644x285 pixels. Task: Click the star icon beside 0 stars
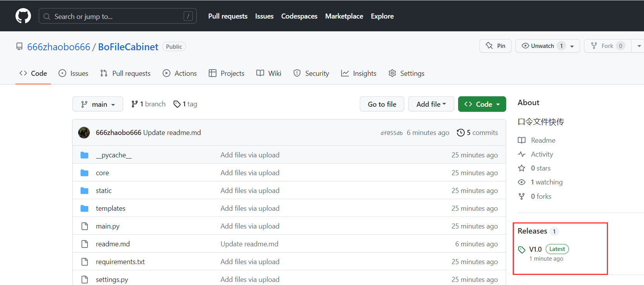click(522, 168)
